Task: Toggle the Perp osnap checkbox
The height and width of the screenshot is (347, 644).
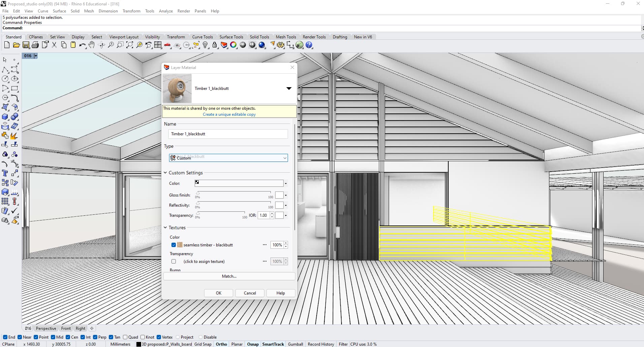Action: [95, 337]
